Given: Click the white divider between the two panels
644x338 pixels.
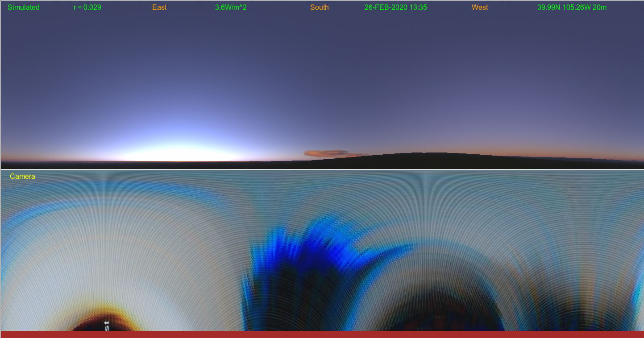Looking at the screenshot, I should coord(322,169).
